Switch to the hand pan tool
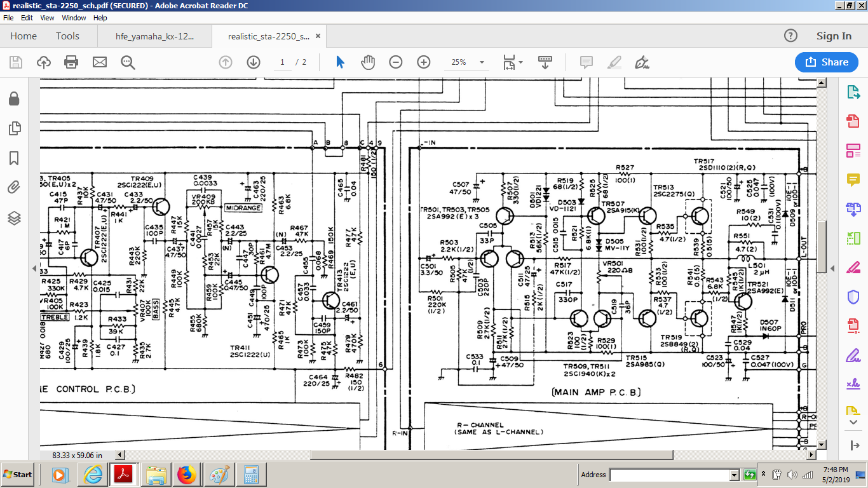The image size is (868, 488). point(368,62)
